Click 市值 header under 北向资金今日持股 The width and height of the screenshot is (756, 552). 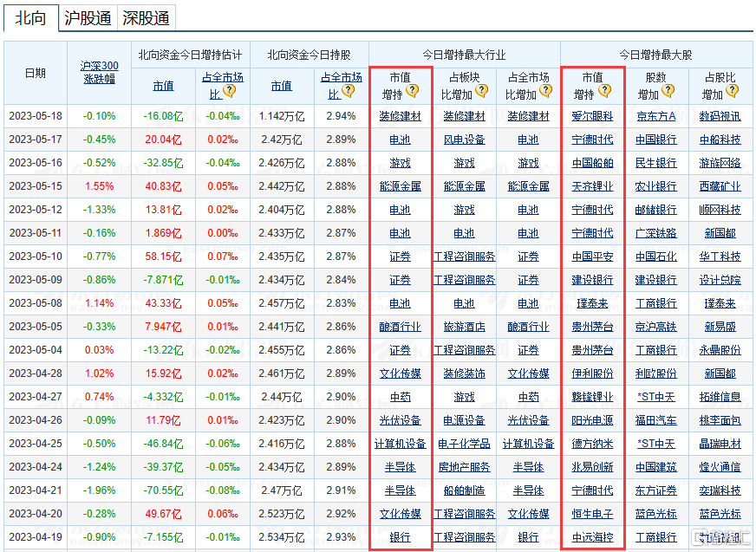point(282,86)
